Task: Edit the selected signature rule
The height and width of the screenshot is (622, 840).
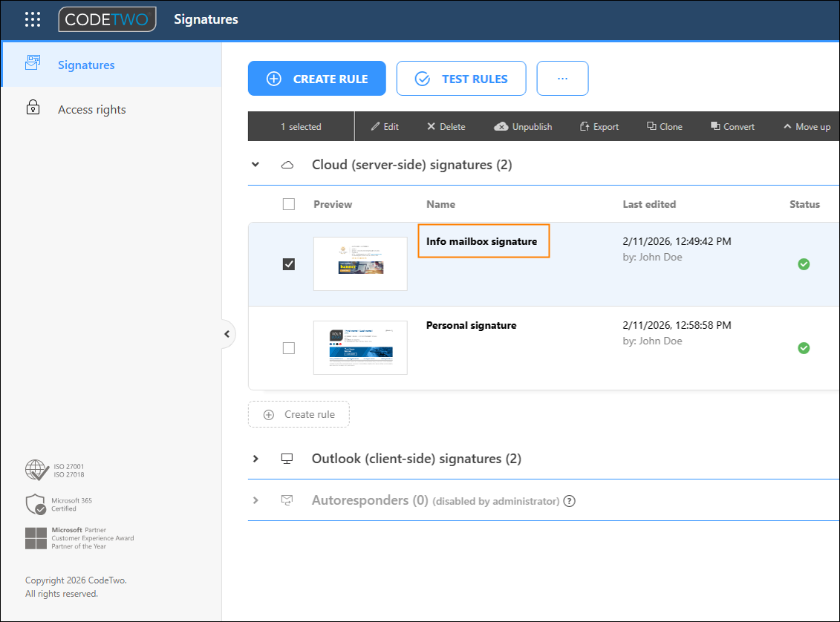Action: [385, 127]
